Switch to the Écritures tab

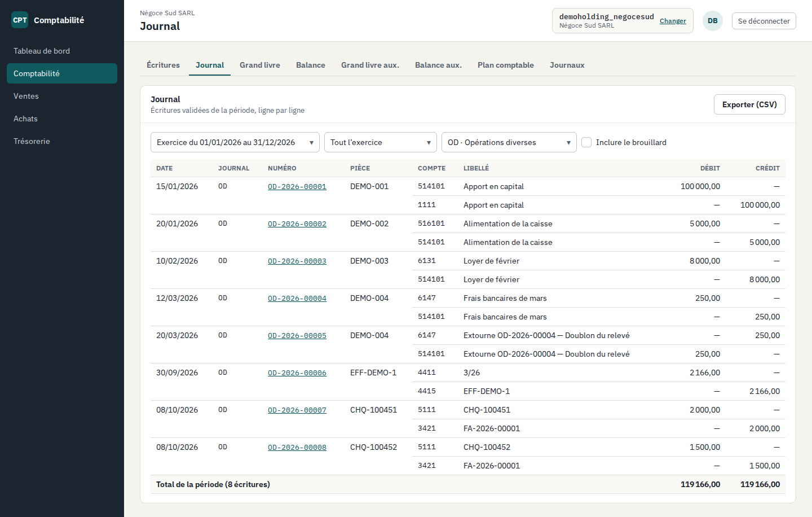[163, 65]
